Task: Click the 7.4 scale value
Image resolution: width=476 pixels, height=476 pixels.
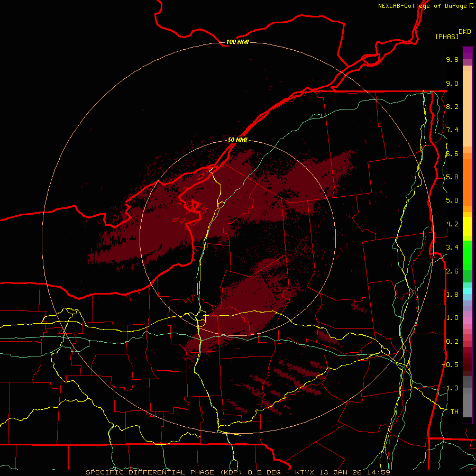Action: coord(452,130)
